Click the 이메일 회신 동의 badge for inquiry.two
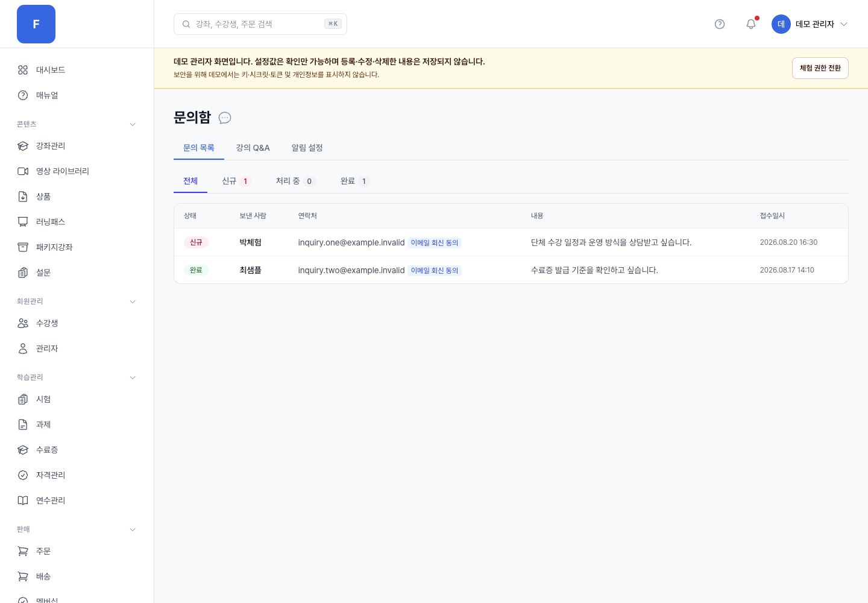 [435, 271]
